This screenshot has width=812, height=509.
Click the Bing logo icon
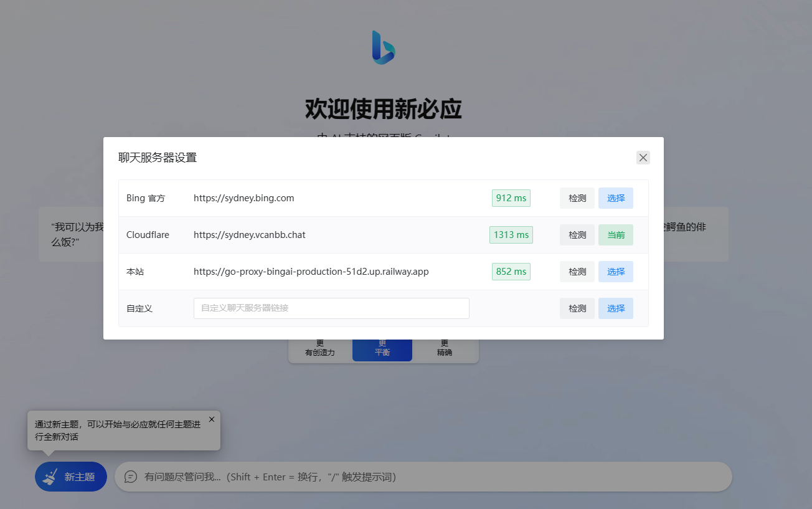pyautogui.click(x=384, y=47)
